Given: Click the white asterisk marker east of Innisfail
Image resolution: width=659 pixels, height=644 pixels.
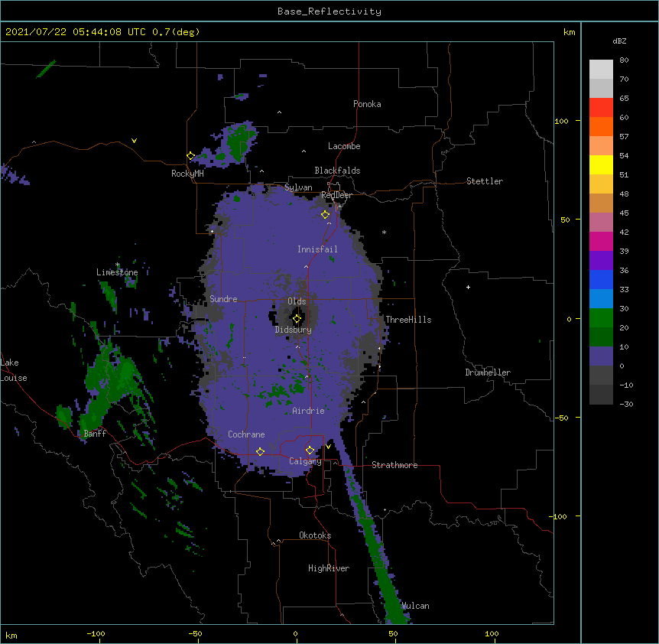Looking at the screenshot, I should (x=384, y=232).
